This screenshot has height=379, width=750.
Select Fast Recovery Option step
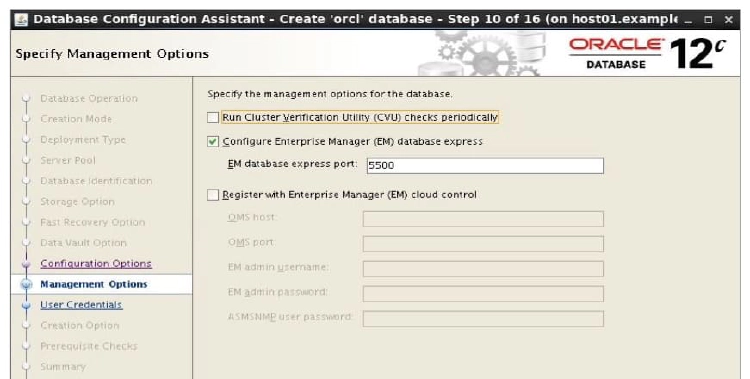[x=92, y=223]
